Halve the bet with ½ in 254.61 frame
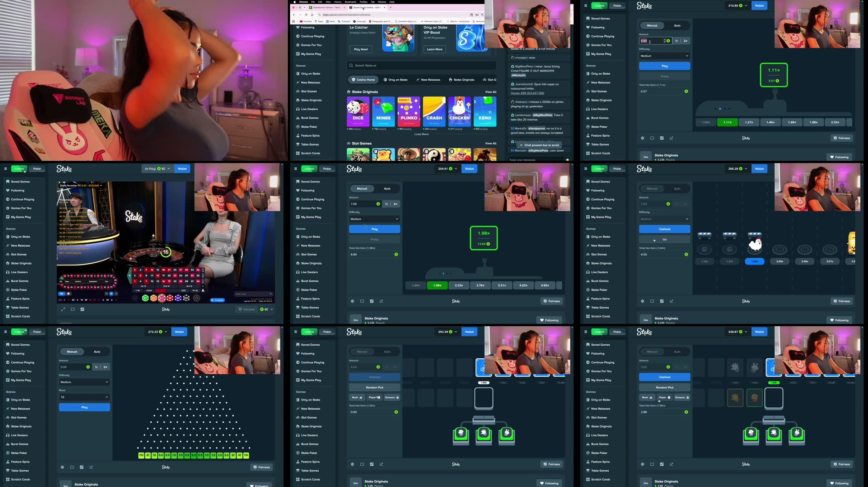868x487 pixels. point(386,204)
